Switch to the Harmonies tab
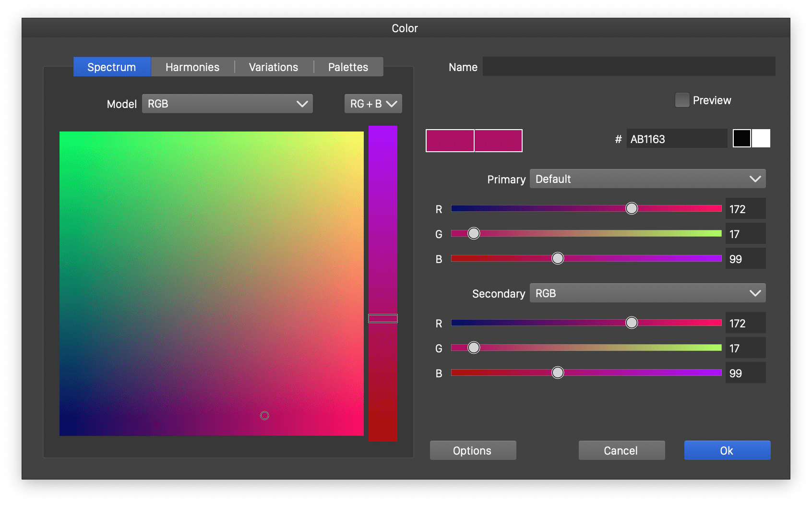This screenshot has height=505, width=812. 192,67
